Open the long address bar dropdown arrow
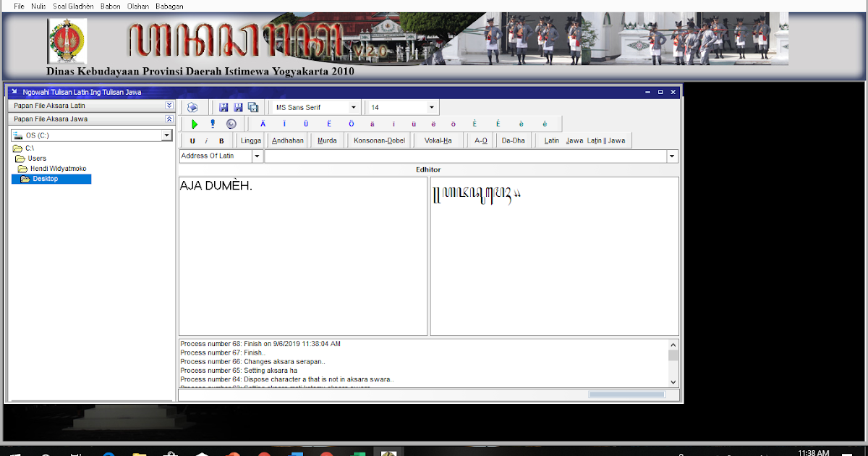The height and width of the screenshot is (456, 868). 673,156
